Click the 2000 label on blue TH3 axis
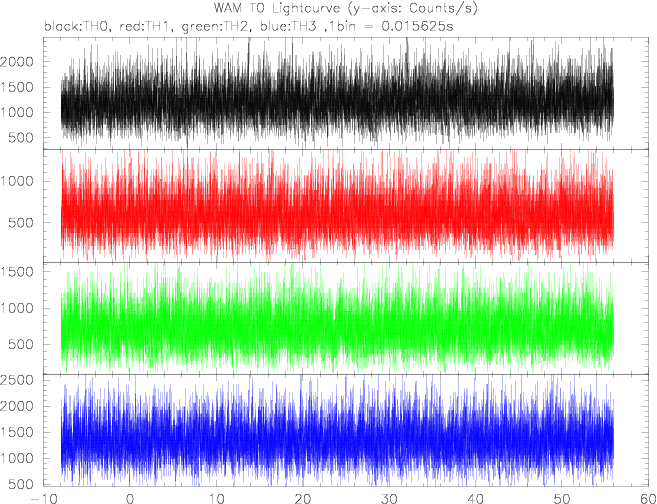Image resolution: width=657 pixels, height=504 pixels. click(16, 406)
